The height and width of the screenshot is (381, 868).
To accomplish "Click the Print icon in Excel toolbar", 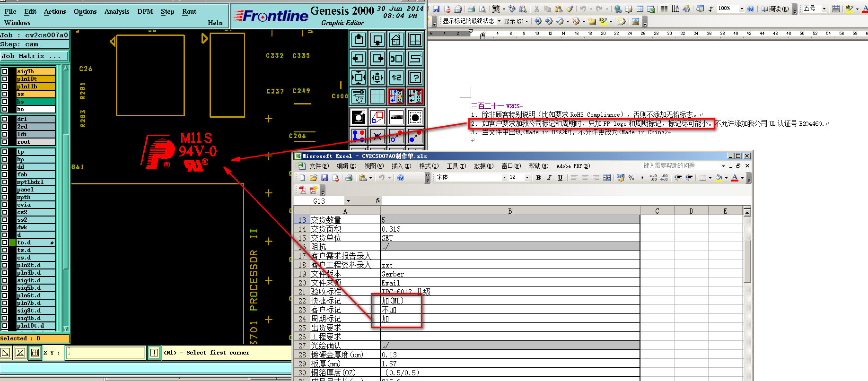I will (x=349, y=178).
